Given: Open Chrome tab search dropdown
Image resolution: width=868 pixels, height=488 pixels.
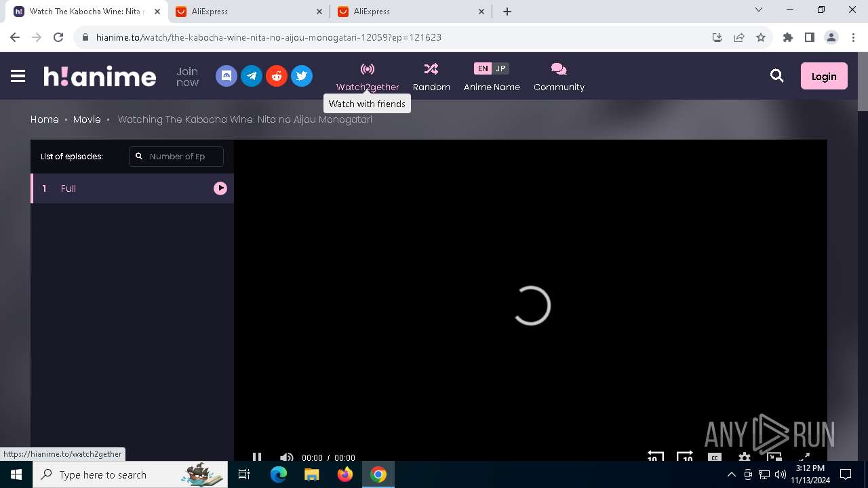Looking at the screenshot, I should point(759,10).
